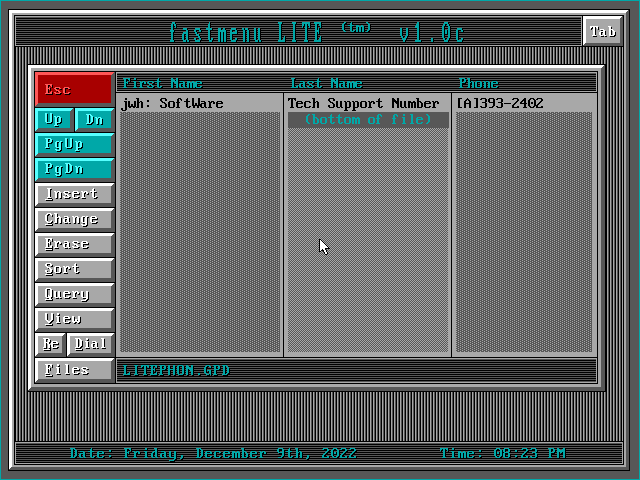Click the Phone column header
640x480 pixels.
coord(478,83)
